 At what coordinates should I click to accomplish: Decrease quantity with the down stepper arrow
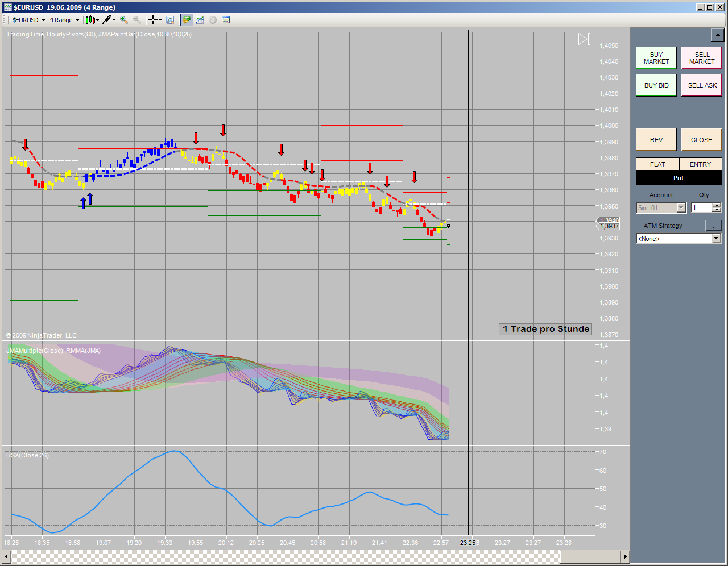pyautogui.click(x=717, y=211)
